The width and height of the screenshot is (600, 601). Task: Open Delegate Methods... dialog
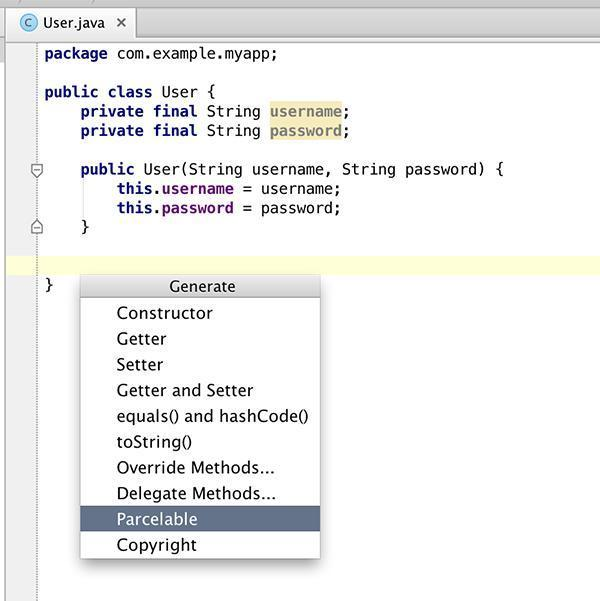click(196, 494)
